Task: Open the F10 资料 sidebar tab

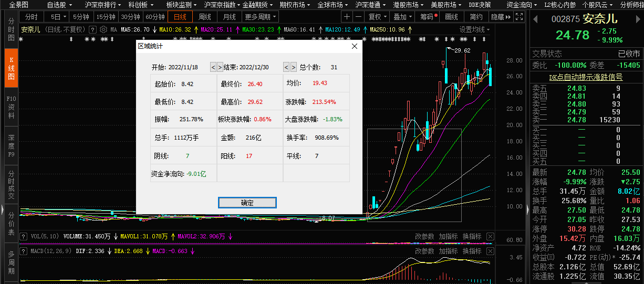Action: (x=11, y=107)
